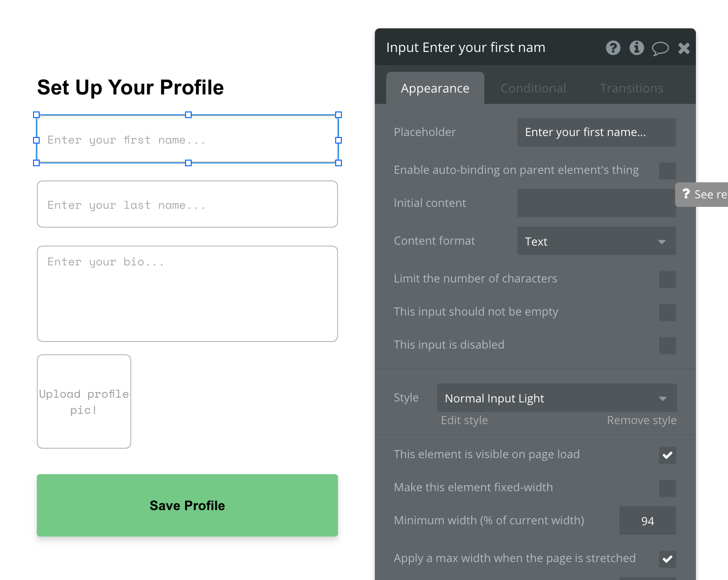Click the info icon beside the help icon
The width and height of the screenshot is (728, 580).
tap(636, 48)
